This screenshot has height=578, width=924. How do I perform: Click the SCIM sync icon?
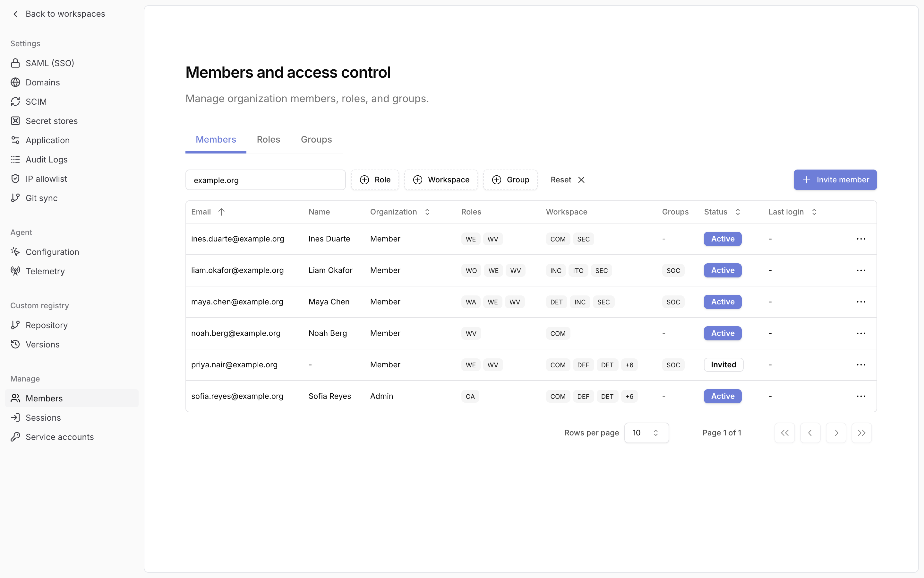click(15, 102)
